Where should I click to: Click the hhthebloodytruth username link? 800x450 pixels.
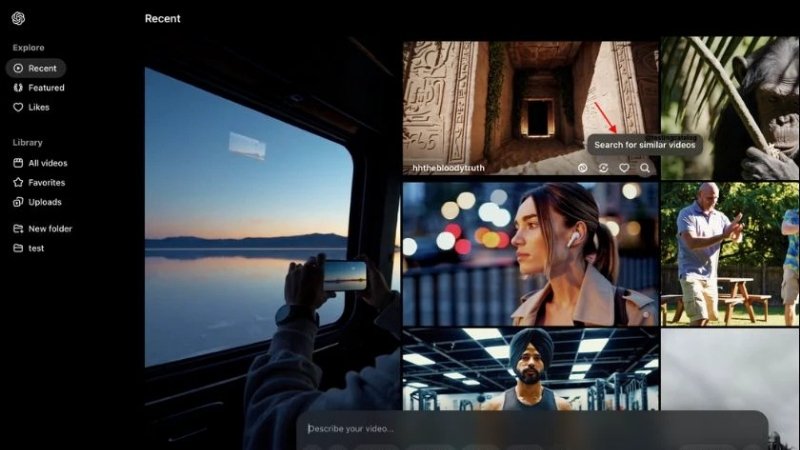[447, 168]
